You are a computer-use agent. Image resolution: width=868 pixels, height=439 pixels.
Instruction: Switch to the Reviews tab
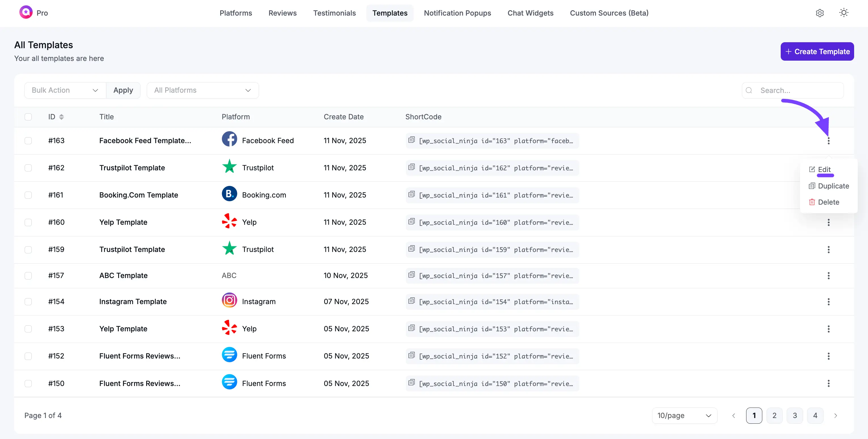pos(282,13)
